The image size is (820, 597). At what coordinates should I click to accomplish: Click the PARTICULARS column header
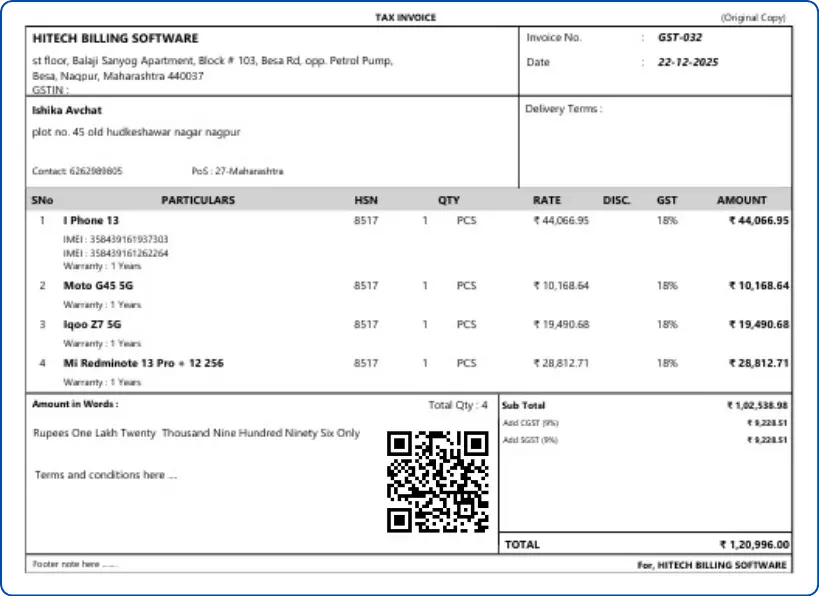coord(198,200)
